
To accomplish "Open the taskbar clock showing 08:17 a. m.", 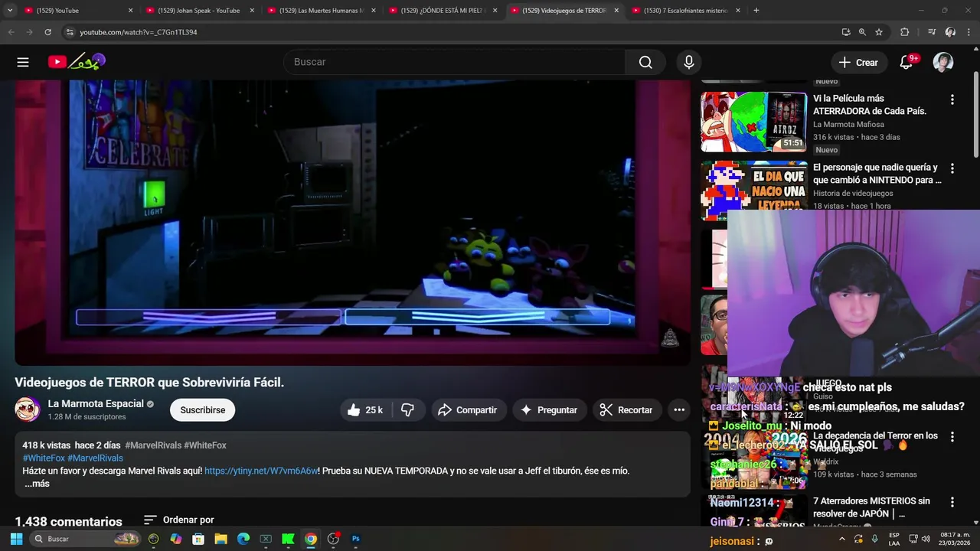I will (x=955, y=539).
